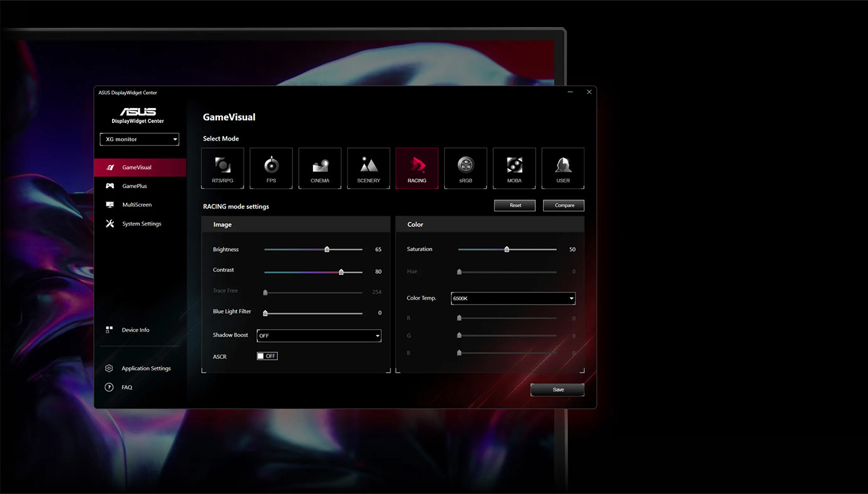
Task: Click the Device Info icon
Action: click(109, 329)
